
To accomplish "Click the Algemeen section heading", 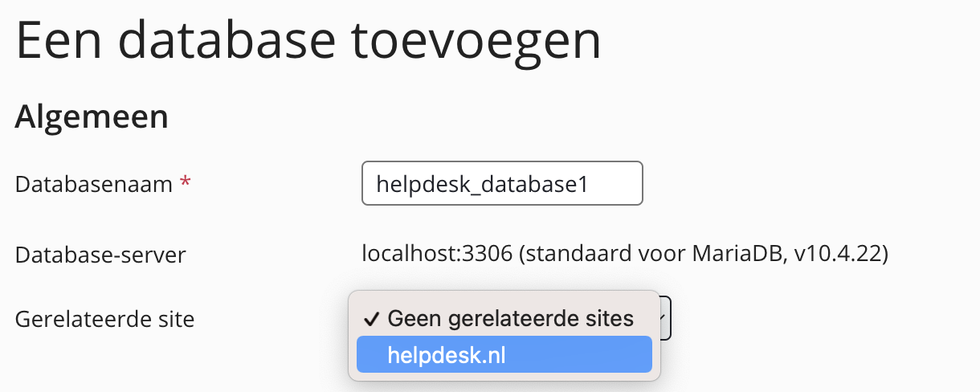I will (x=92, y=116).
